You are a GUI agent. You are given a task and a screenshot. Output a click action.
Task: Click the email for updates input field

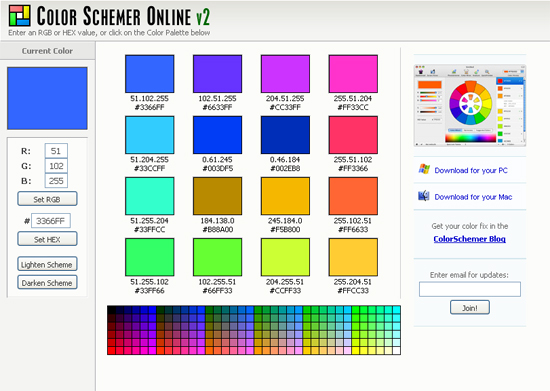pos(470,289)
